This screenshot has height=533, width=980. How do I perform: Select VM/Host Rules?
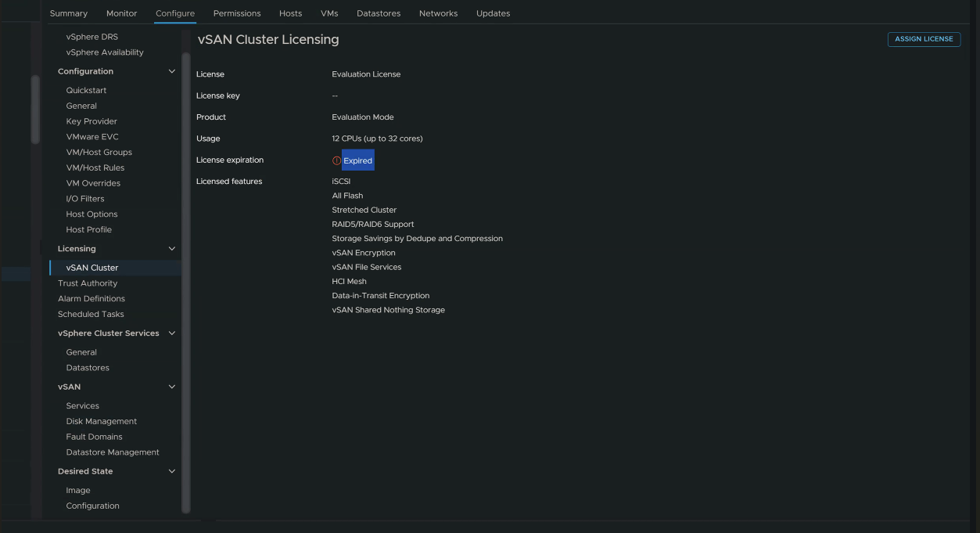[95, 167]
